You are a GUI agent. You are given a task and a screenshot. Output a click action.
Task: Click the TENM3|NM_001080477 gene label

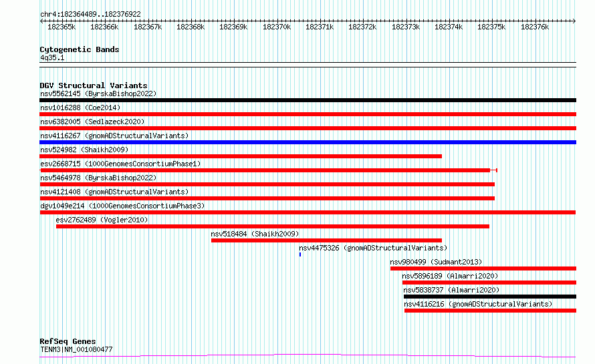click(76, 349)
